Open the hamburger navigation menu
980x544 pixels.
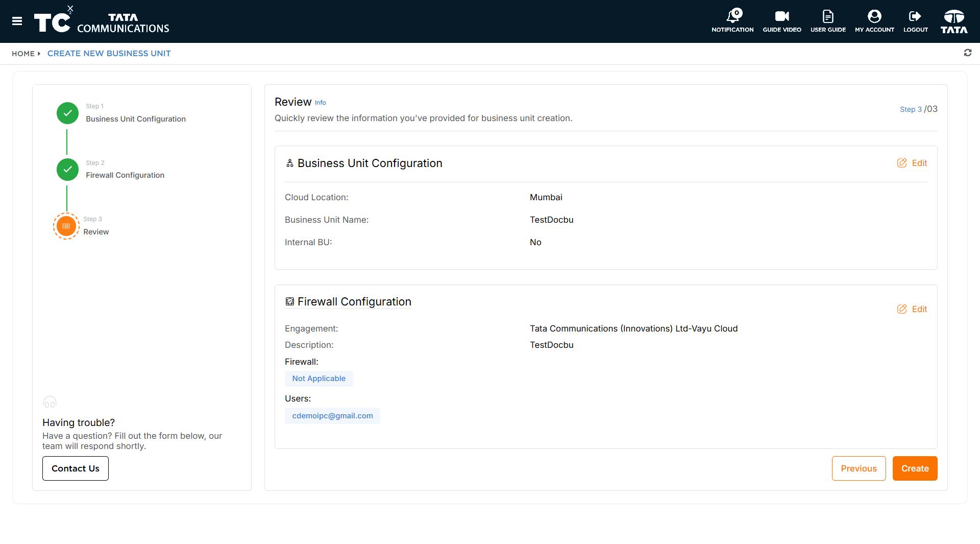point(17,21)
